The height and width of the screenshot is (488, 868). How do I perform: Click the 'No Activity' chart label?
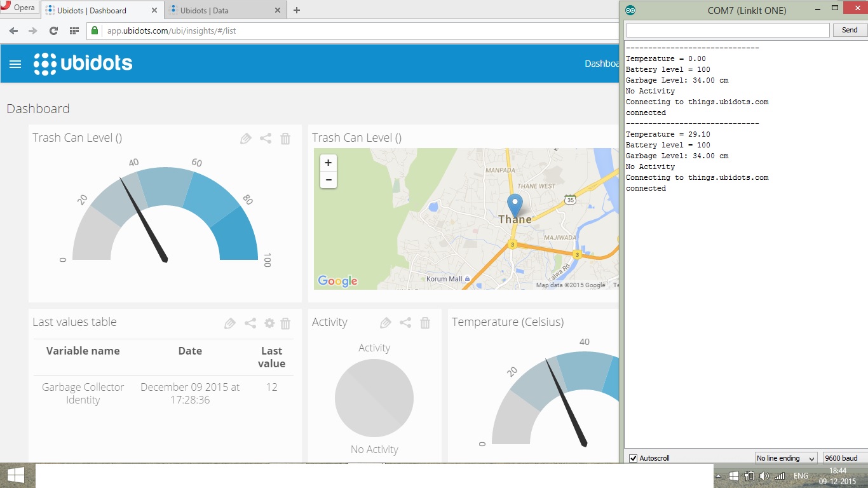374,449
